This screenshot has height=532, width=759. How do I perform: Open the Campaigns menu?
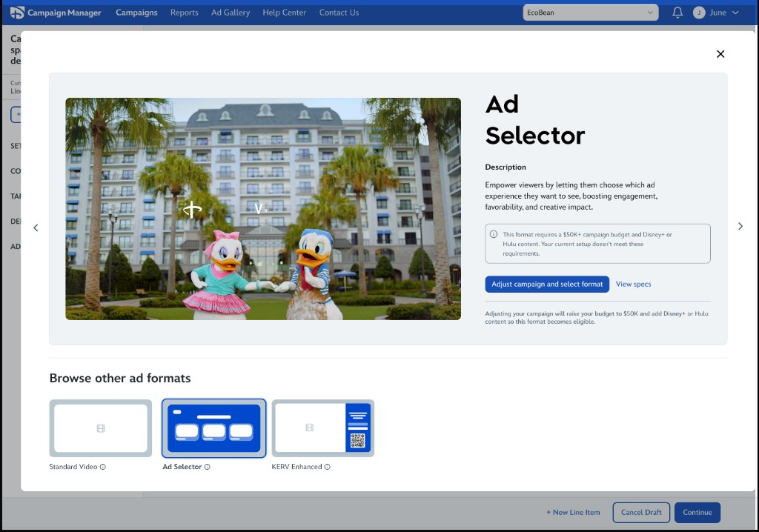(136, 13)
